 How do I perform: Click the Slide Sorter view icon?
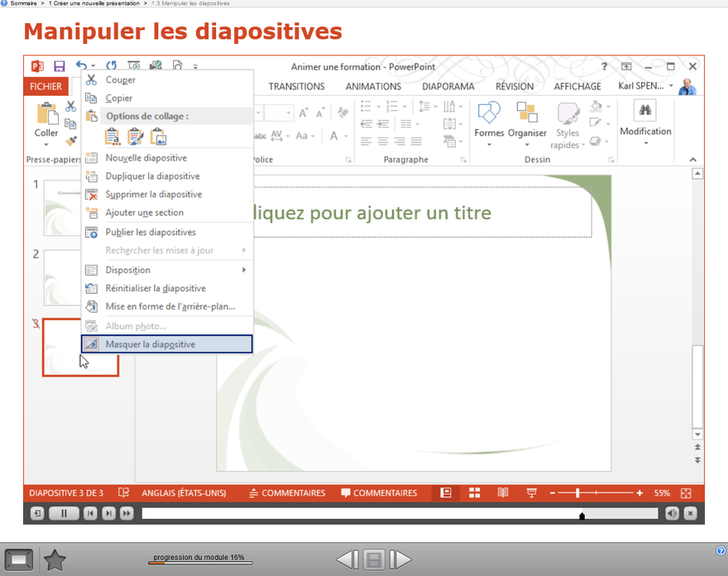474,492
